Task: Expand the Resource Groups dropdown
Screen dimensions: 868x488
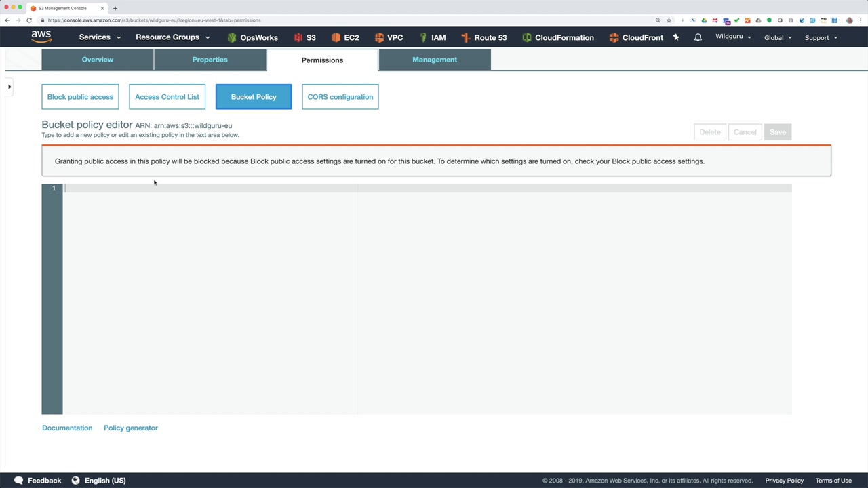Action: [173, 37]
